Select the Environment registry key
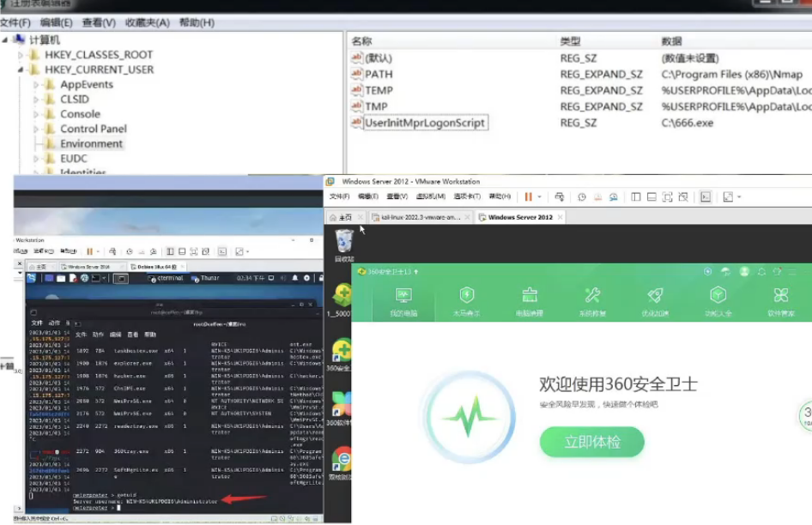The image size is (812, 525). 91,143
